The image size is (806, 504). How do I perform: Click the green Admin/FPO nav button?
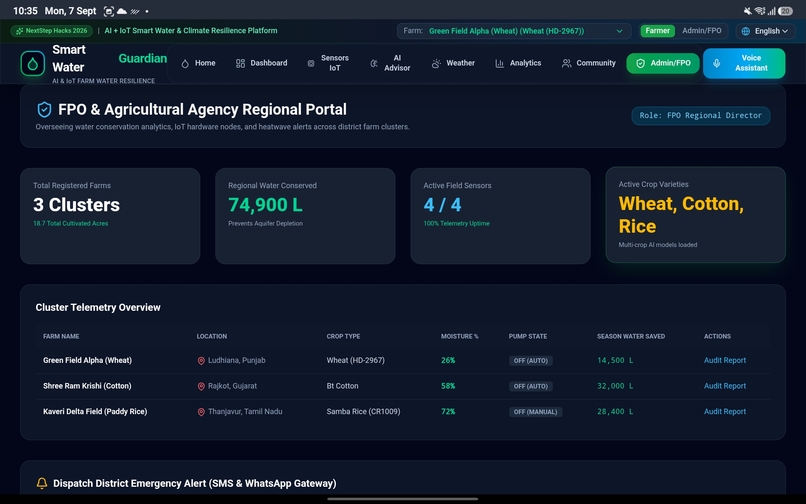click(x=663, y=63)
